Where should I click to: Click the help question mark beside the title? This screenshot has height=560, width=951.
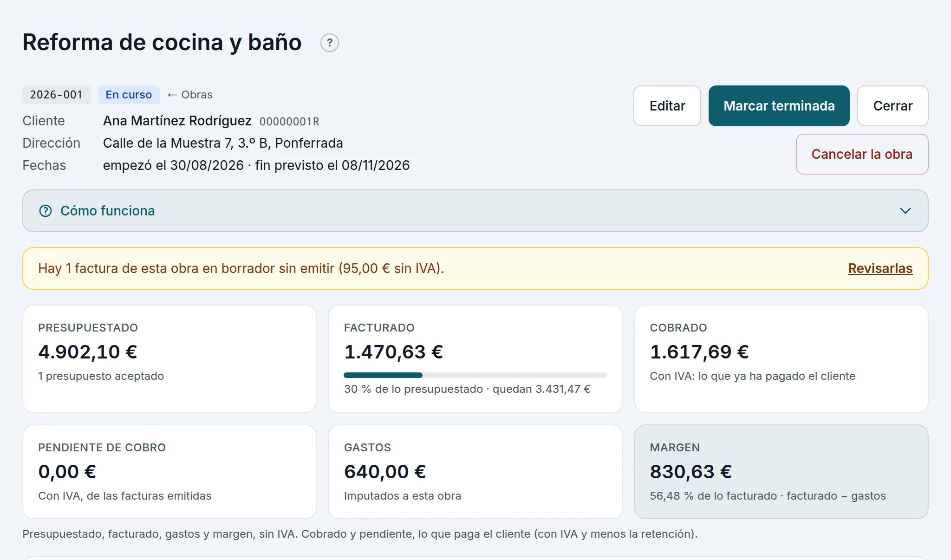click(330, 43)
